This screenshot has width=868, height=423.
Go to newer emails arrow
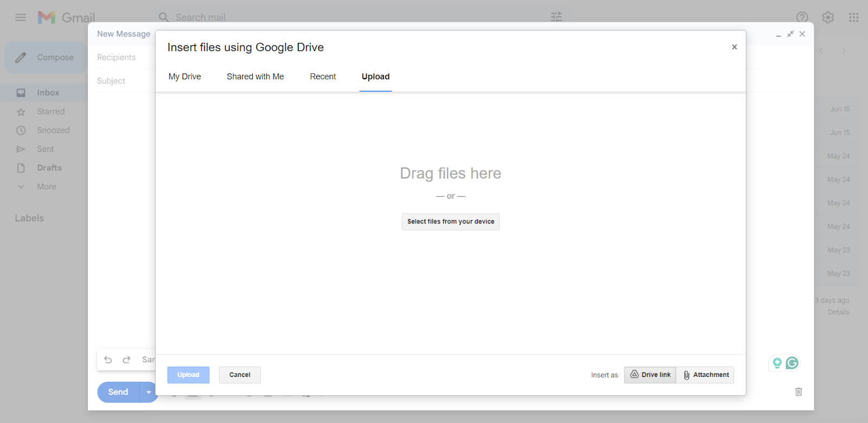[821, 50]
